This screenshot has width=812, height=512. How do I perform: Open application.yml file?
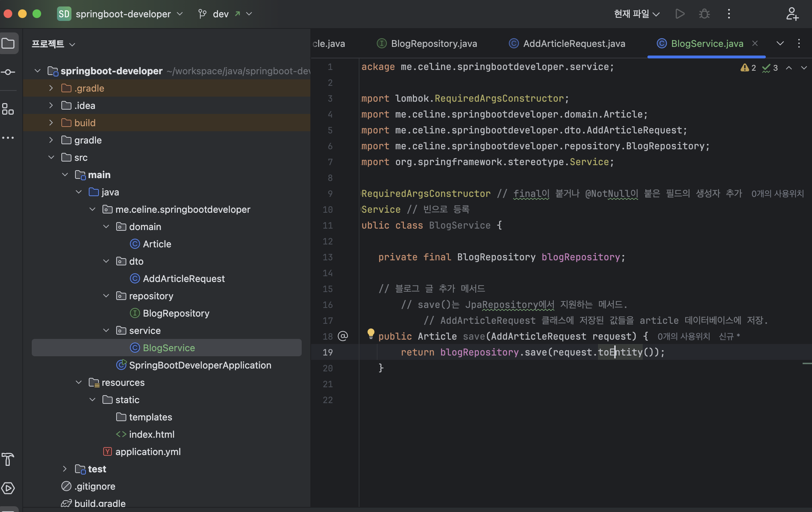tap(142, 452)
